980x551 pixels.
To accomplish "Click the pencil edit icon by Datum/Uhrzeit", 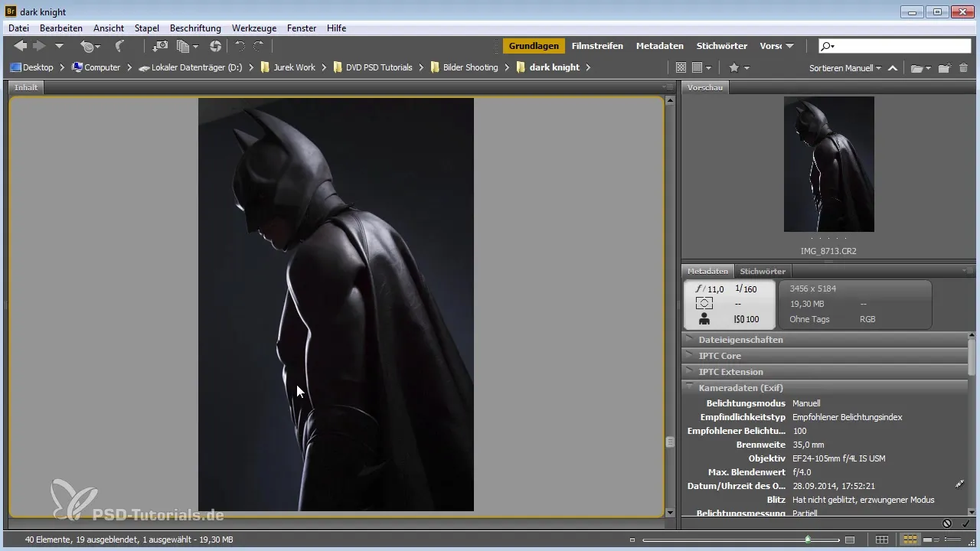I will click(959, 484).
